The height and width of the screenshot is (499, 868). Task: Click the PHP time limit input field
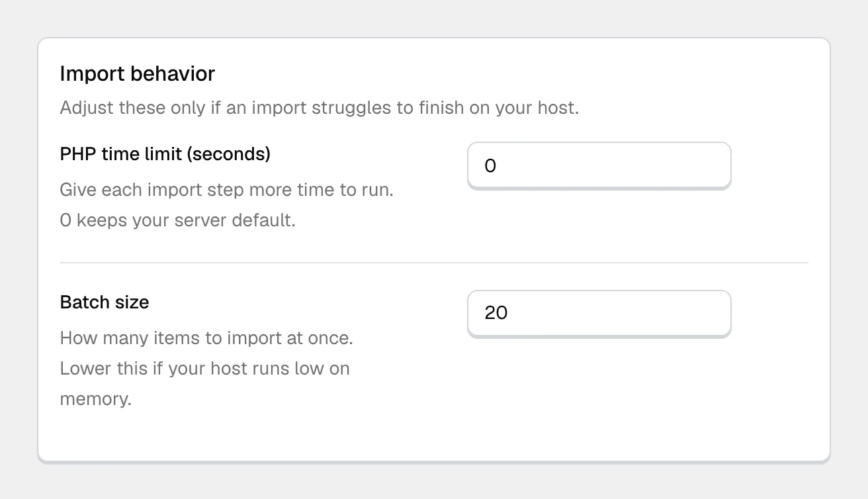(x=599, y=165)
